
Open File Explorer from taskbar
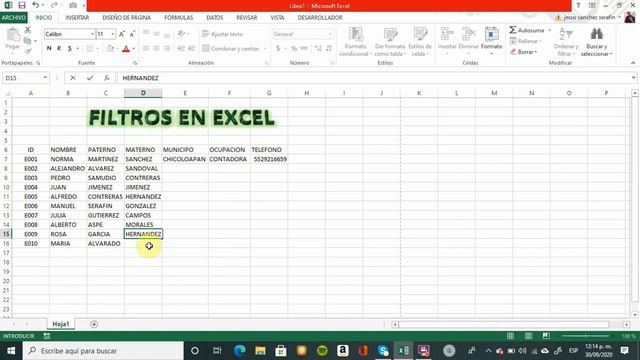pos(260,351)
